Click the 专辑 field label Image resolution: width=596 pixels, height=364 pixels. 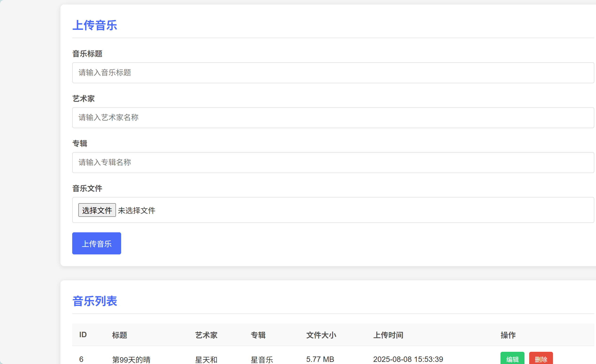[80, 144]
